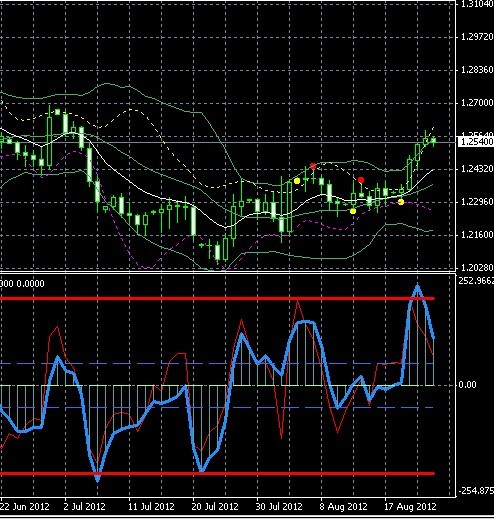Click the 30 Jul 2012 date label
The image size is (494, 519).
(x=279, y=507)
